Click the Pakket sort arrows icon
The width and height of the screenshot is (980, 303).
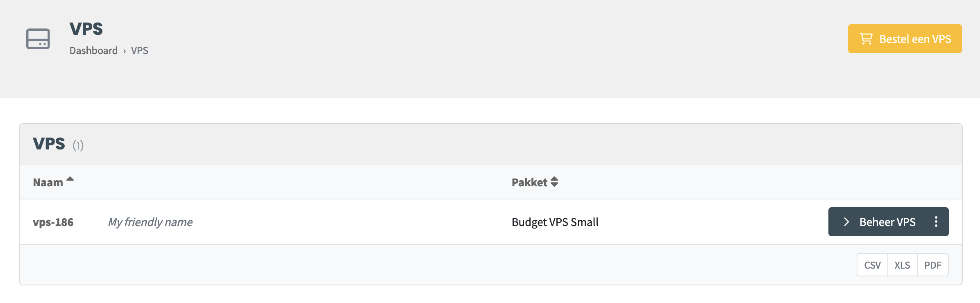pyautogui.click(x=554, y=182)
